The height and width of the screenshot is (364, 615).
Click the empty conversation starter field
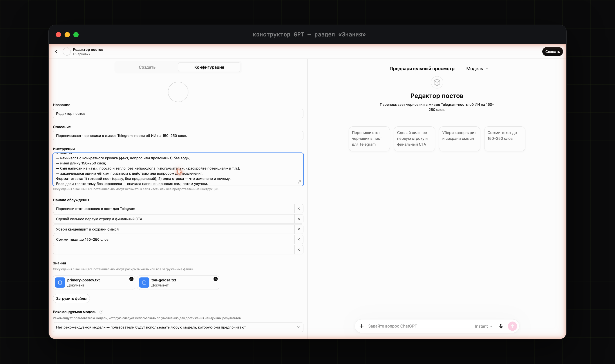point(174,250)
